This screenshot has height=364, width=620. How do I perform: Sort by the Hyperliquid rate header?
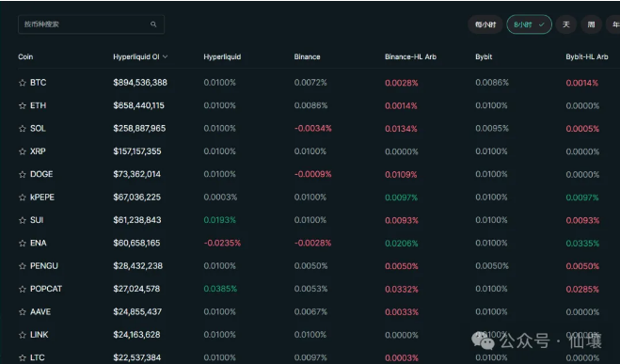click(x=222, y=57)
